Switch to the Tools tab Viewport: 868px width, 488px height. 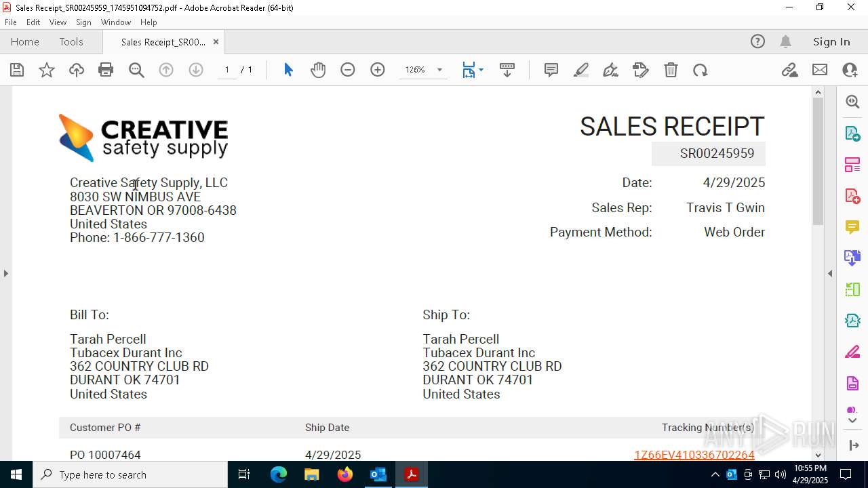[x=71, y=41]
